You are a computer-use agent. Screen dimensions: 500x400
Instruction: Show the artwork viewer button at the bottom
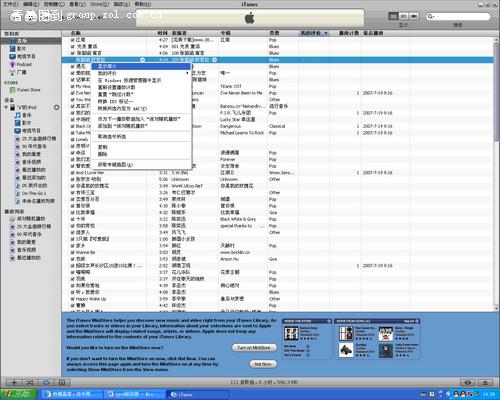point(62,382)
